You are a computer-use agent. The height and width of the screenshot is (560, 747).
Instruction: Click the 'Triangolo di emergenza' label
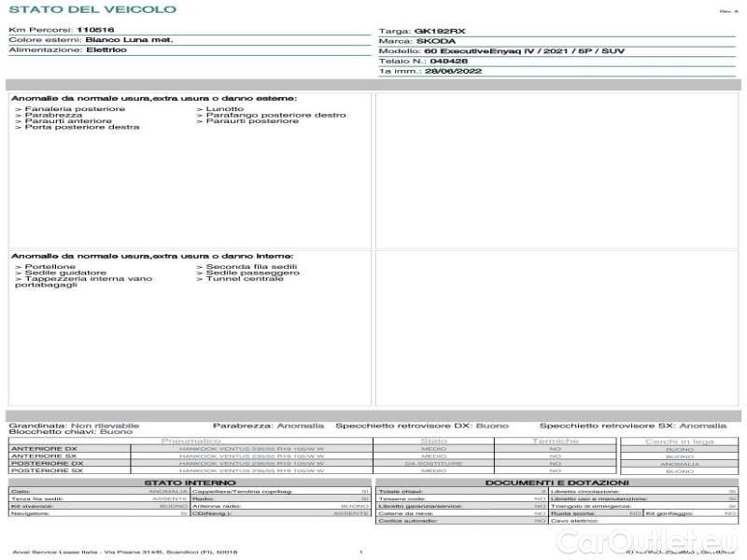click(x=591, y=506)
